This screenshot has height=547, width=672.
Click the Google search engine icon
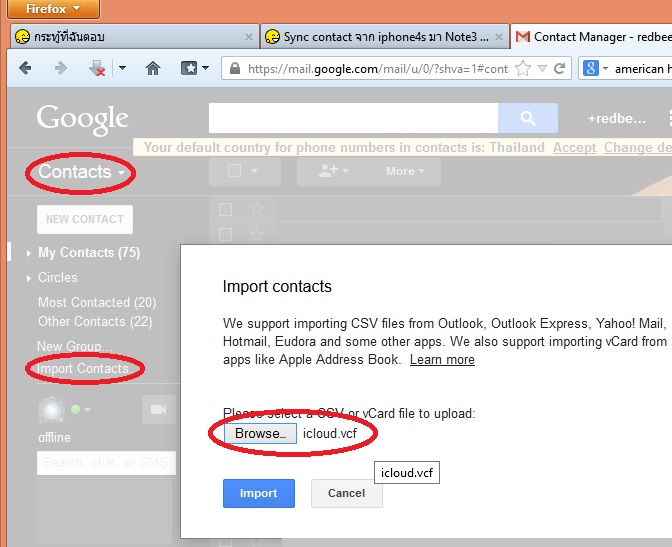[591, 68]
